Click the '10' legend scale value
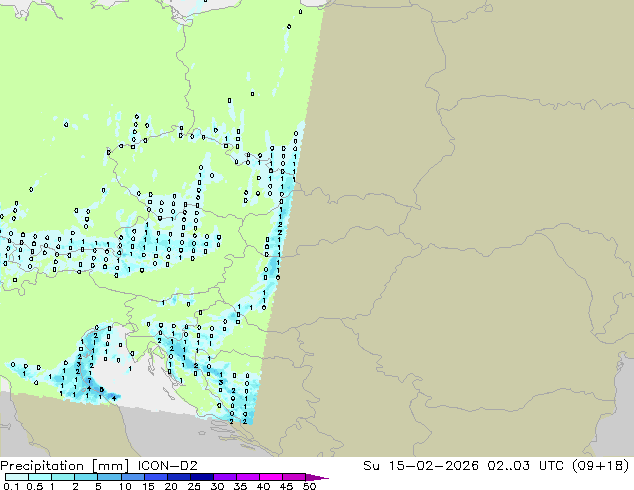Screen dimensions: 634x490 [x=125, y=486]
